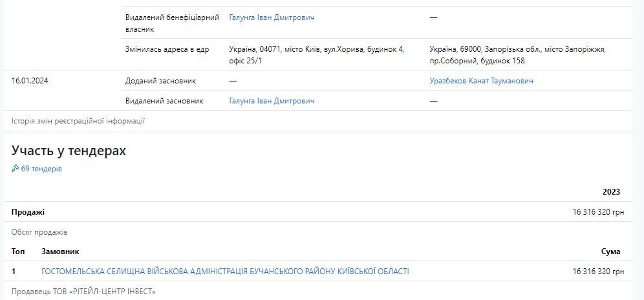Click the Продажі row label
The height and width of the screenshot is (300, 644).
(x=28, y=212)
